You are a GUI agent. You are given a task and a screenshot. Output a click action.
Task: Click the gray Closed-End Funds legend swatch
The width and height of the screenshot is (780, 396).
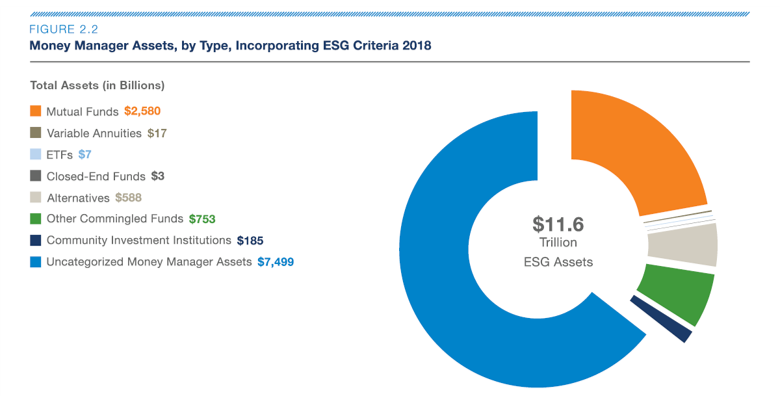coord(35,176)
